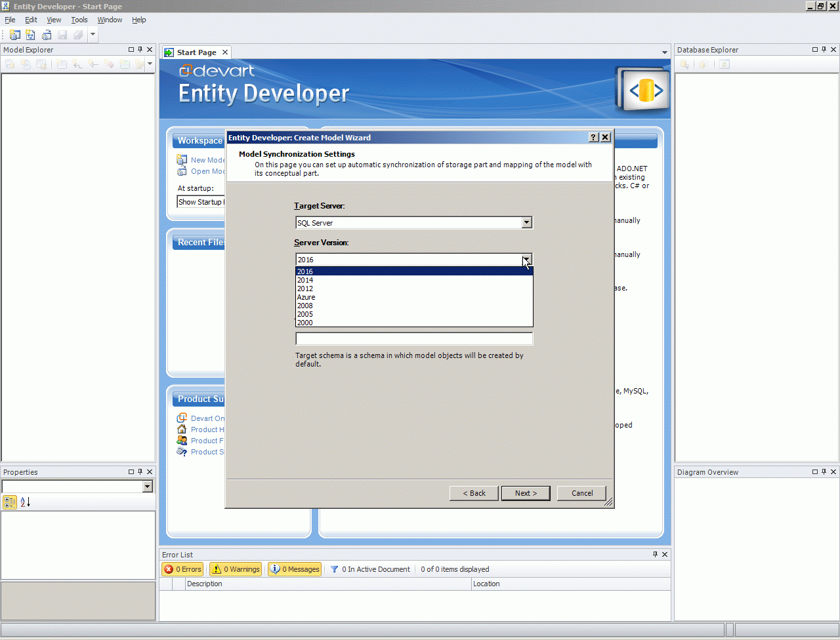The image size is (840, 640).
Task: Open the Help menu
Action: click(x=138, y=20)
